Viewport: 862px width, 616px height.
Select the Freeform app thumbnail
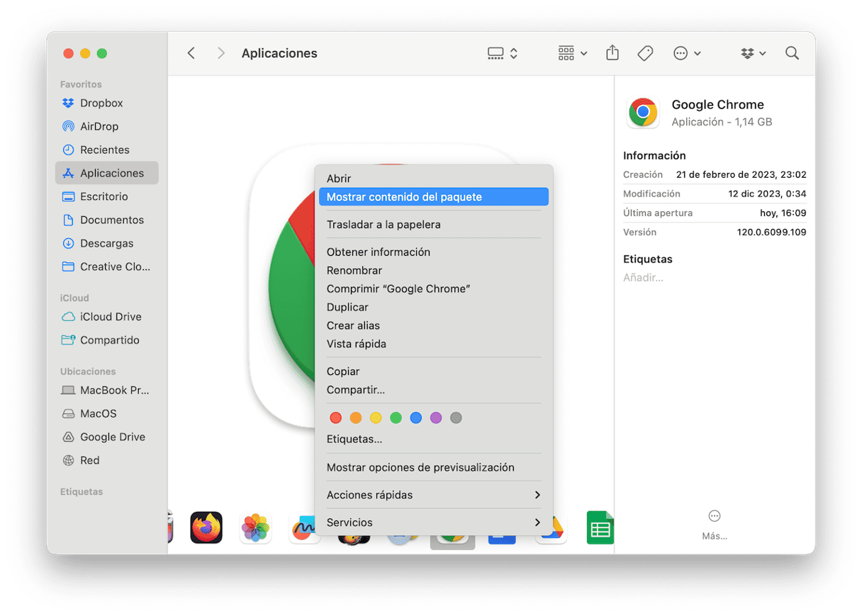[x=303, y=529]
